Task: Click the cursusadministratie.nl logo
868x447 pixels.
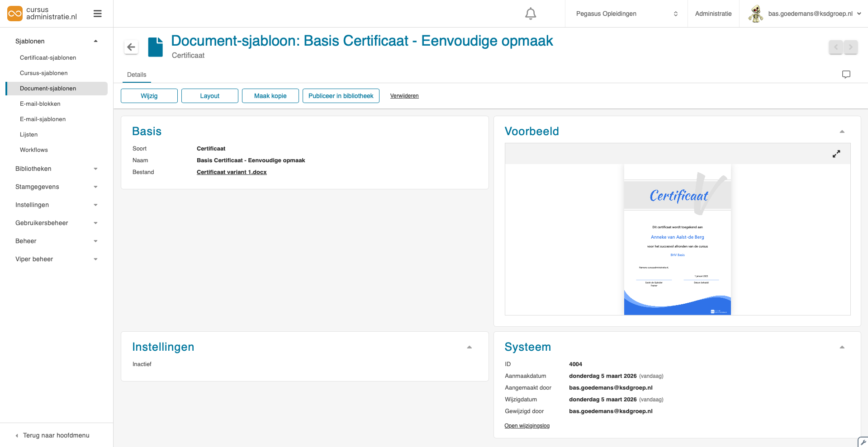Action: (43, 14)
